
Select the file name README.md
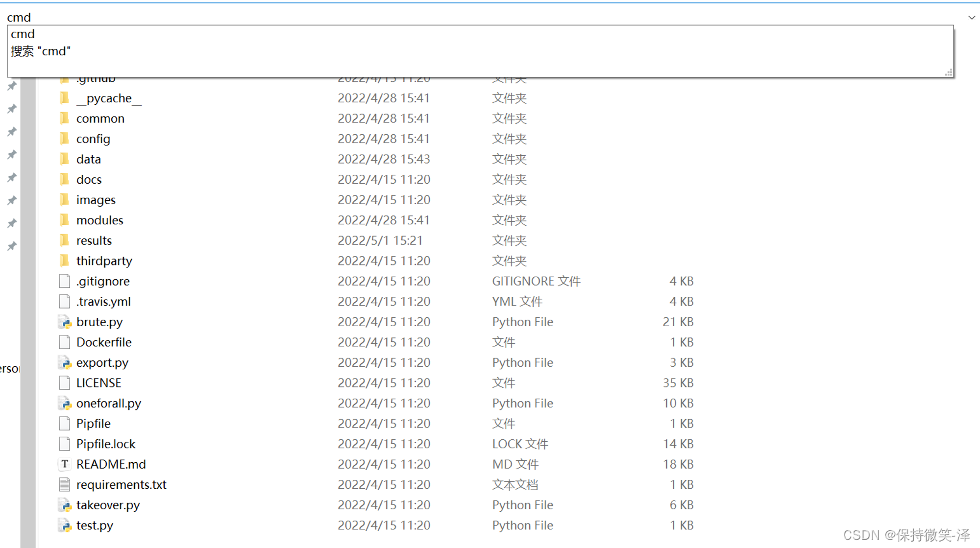111,464
